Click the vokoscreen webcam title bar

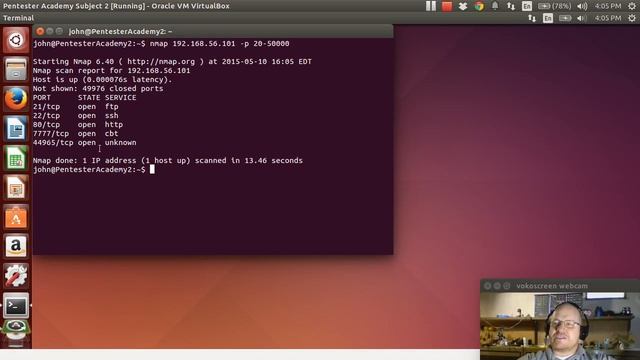point(560,286)
